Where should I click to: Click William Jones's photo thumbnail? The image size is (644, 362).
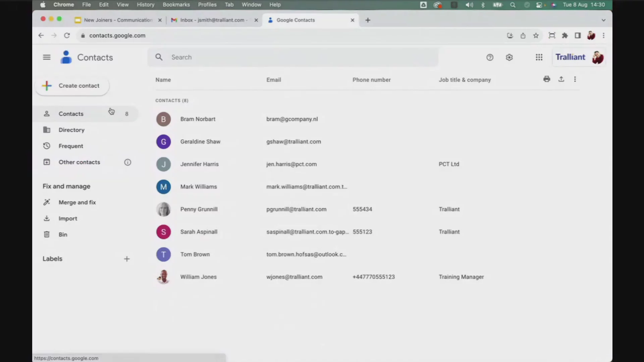tap(163, 277)
